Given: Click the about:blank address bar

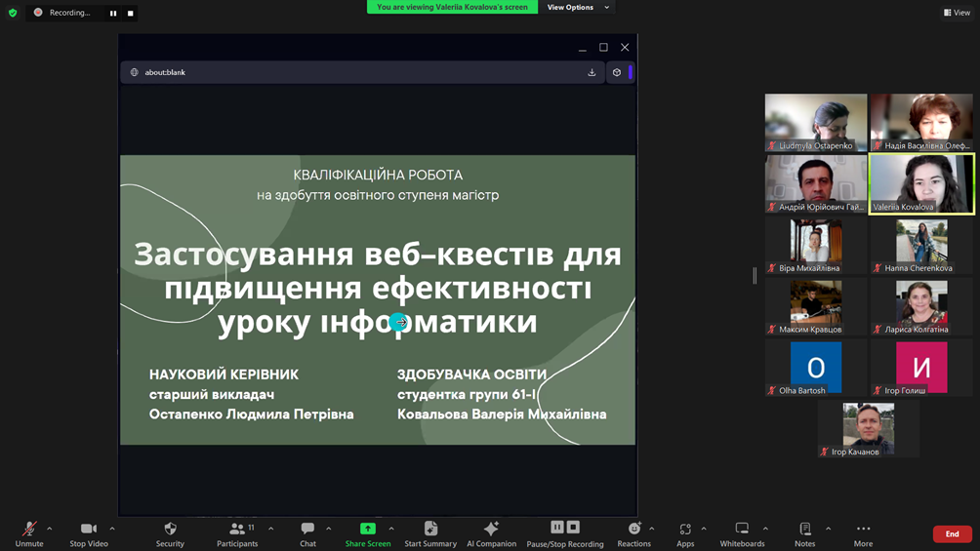Looking at the screenshot, I should click(362, 72).
